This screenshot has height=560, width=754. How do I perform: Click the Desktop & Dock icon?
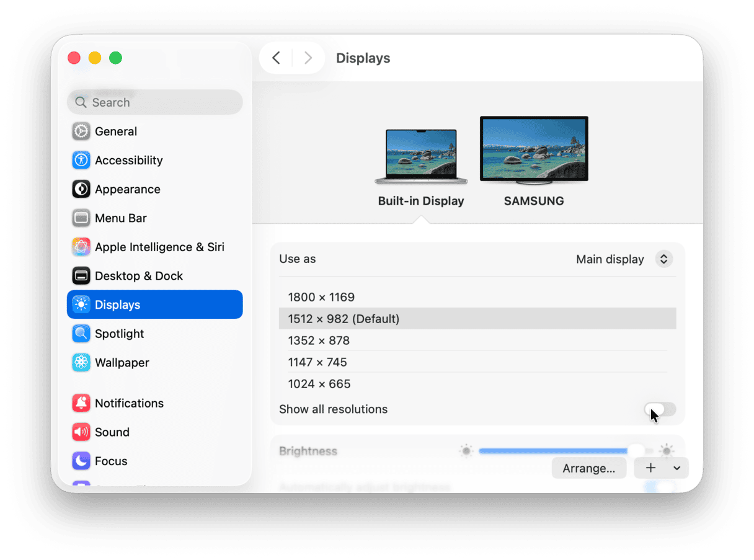[x=81, y=276]
